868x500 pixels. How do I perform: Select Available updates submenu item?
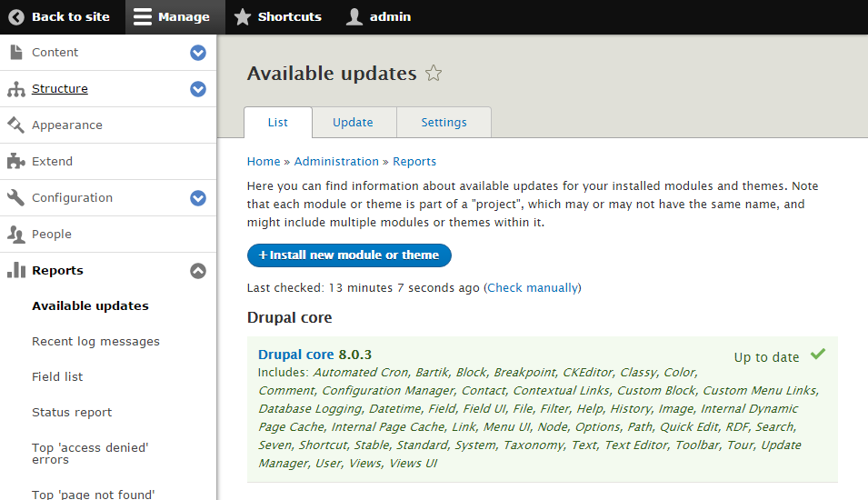click(90, 305)
